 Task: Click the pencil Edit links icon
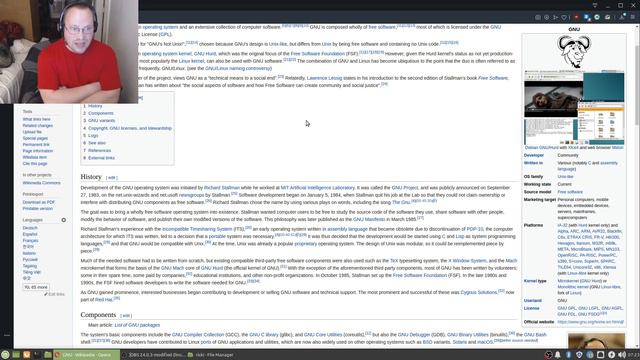[x=46, y=294]
